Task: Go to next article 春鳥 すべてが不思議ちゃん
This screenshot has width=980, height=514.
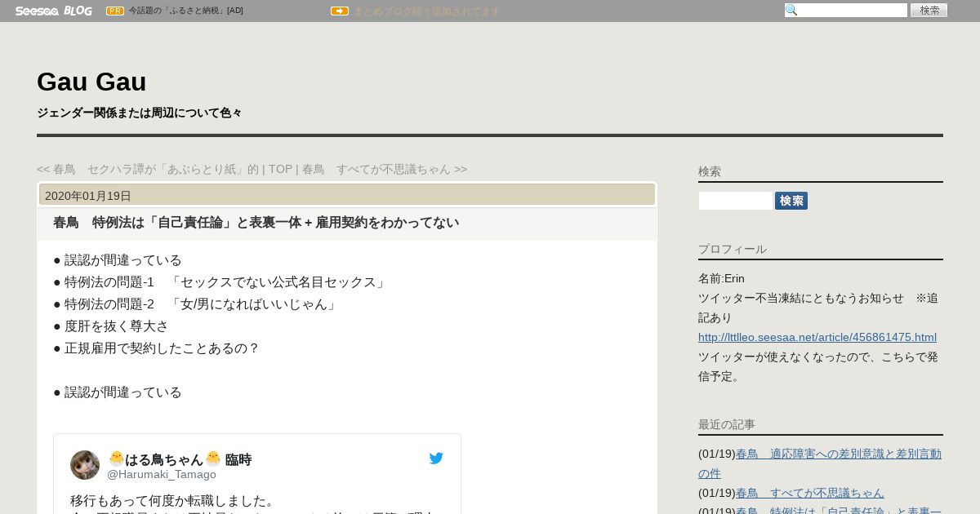Action: tap(385, 169)
